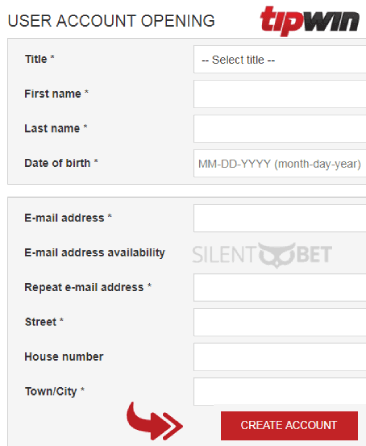Click the E-mail address availability label

click(95, 253)
